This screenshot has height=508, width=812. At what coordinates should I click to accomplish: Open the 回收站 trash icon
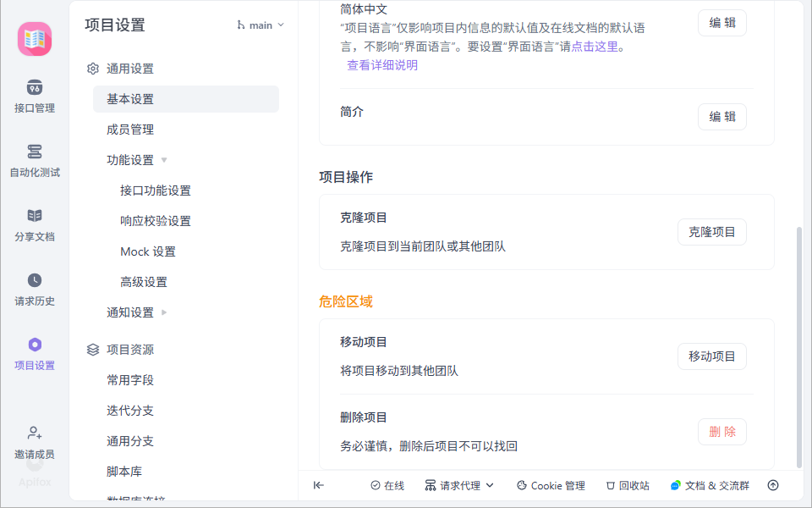click(x=611, y=486)
